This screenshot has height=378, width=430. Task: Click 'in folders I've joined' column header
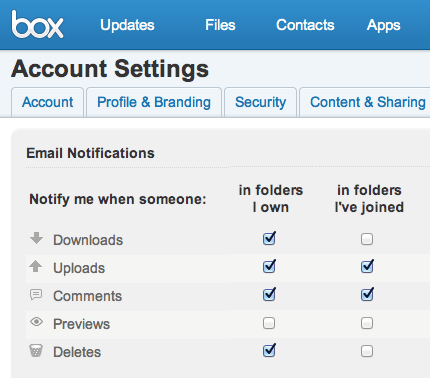369,199
